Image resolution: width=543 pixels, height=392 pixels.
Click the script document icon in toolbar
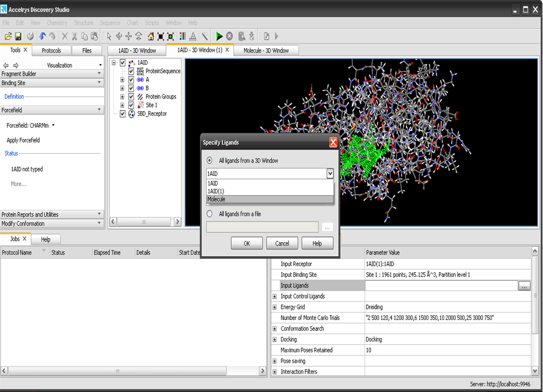(x=266, y=36)
